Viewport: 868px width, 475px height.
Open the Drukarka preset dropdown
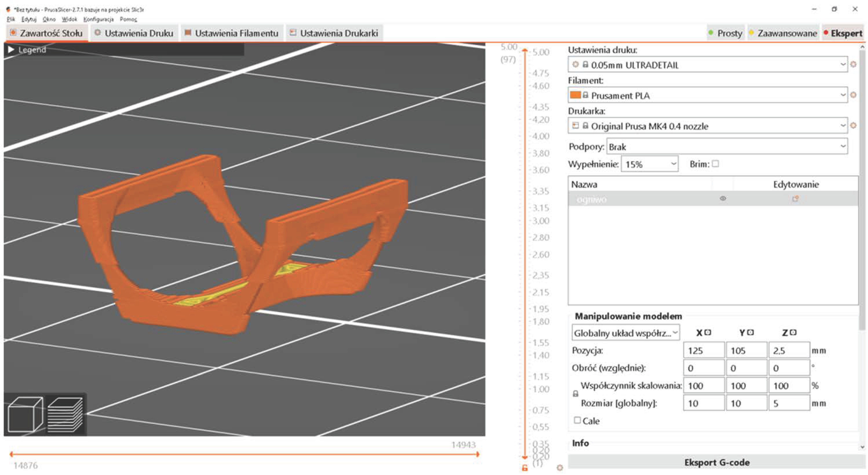click(x=708, y=126)
